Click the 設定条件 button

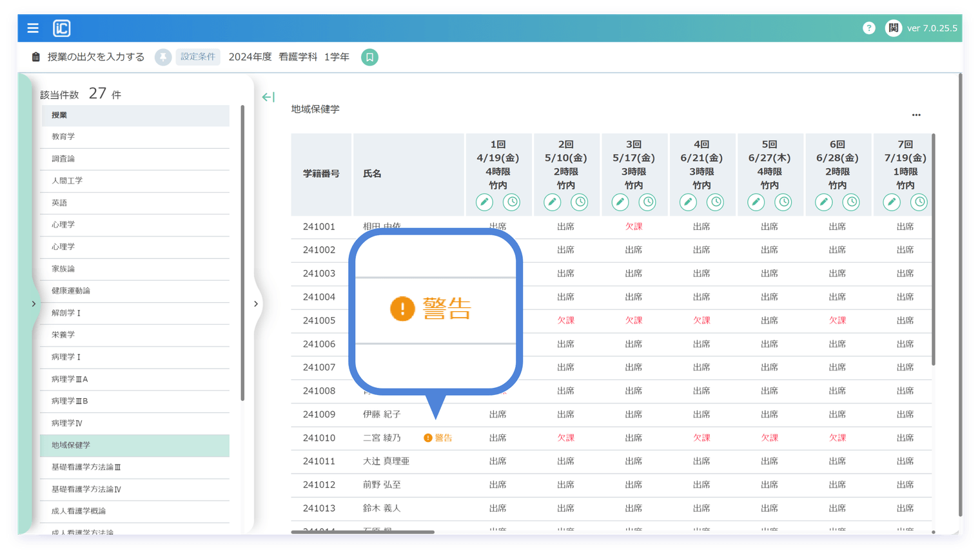(x=197, y=57)
